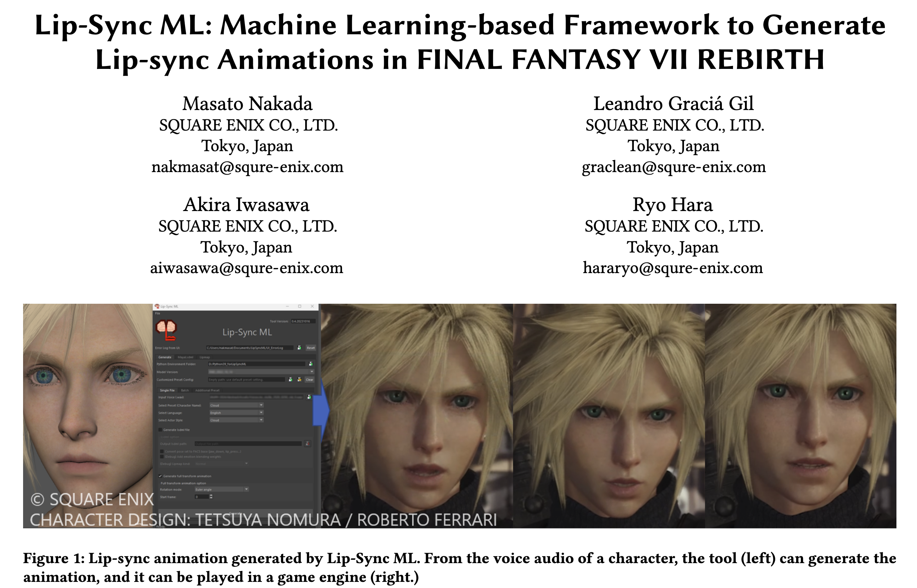Enable the Generate lsdml file checkbox
This screenshot has width=917, height=588.
(x=160, y=430)
